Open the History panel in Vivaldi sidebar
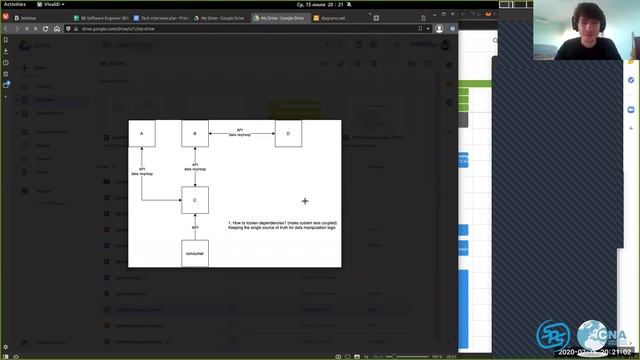Viewport: 640px width, 360px height. (6, 63)
